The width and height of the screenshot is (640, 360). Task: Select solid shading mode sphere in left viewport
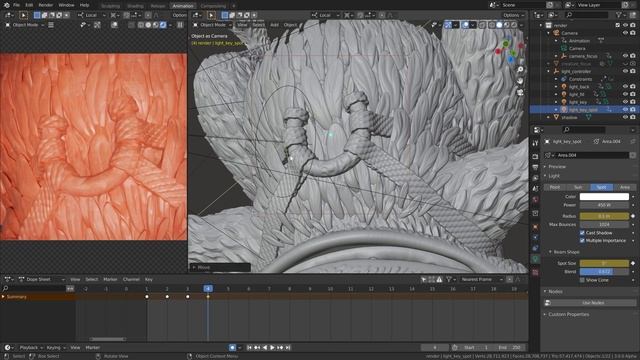(148, 25)
